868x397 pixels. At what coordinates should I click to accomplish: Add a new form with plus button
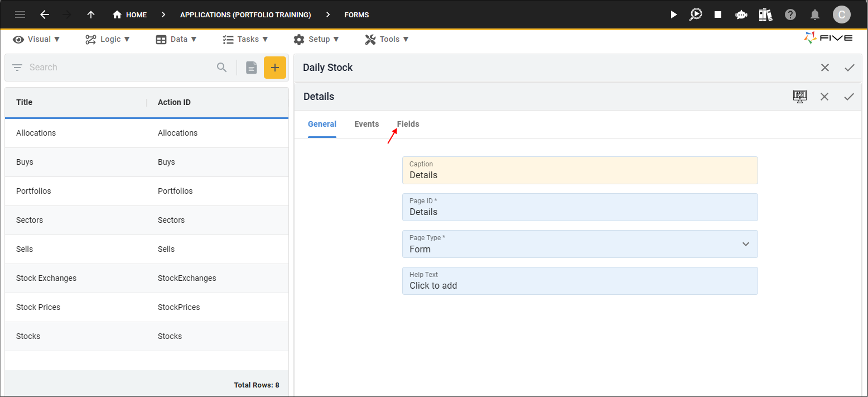(275, 68)
